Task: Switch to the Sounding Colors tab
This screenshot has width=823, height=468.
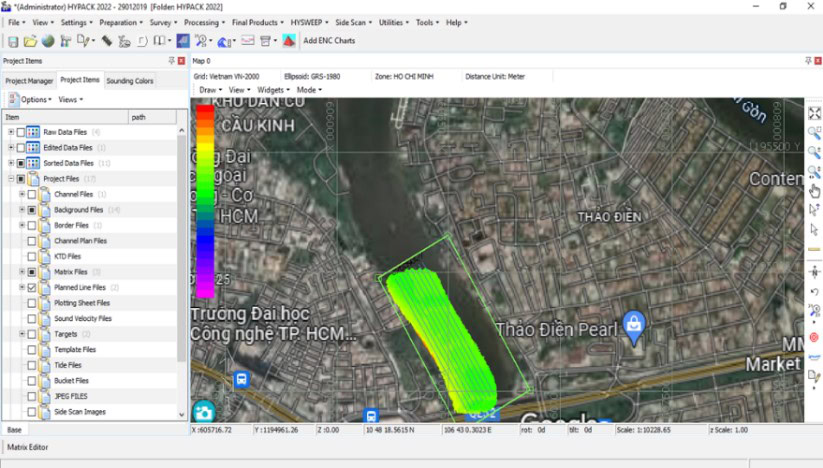Action: 130,81
